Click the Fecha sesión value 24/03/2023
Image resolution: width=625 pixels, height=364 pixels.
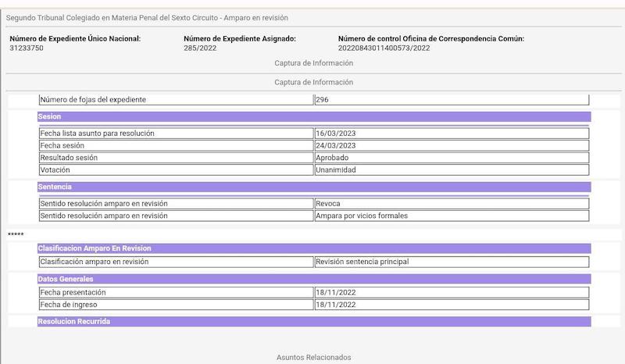(451, 145)
